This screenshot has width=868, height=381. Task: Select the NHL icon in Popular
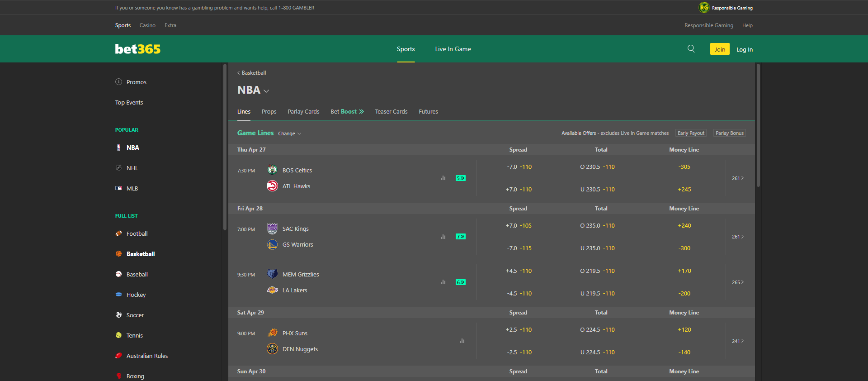pos(118,168)
